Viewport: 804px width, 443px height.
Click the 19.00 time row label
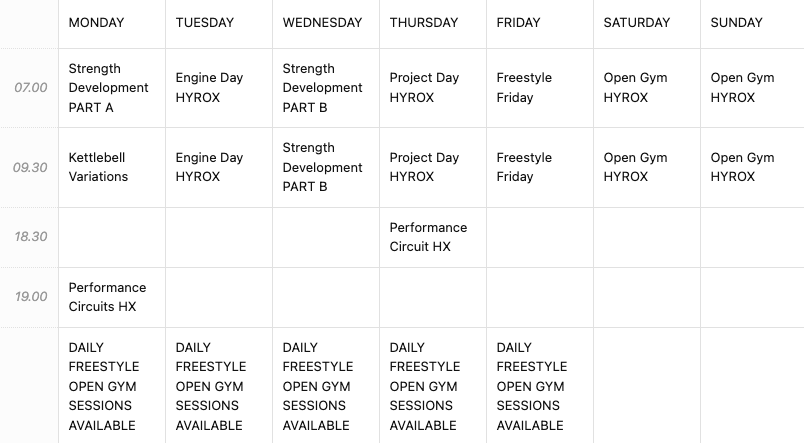[31, 297]
